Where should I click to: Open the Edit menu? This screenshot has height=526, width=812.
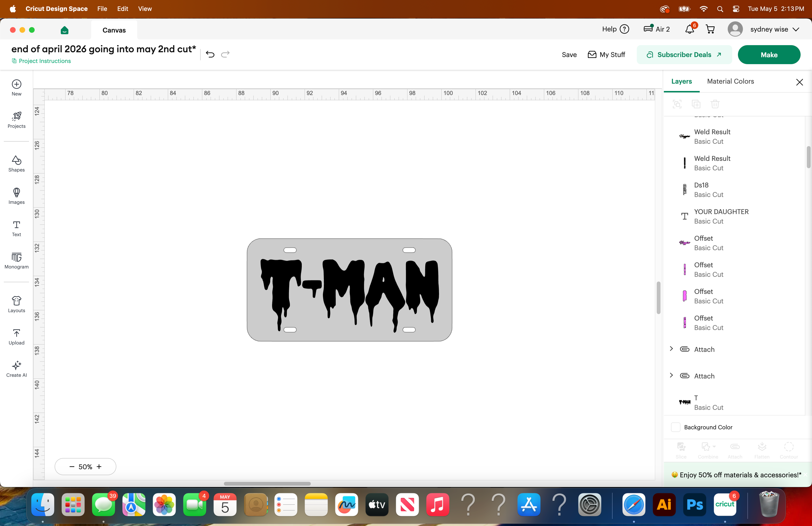[x=123, y=9]
